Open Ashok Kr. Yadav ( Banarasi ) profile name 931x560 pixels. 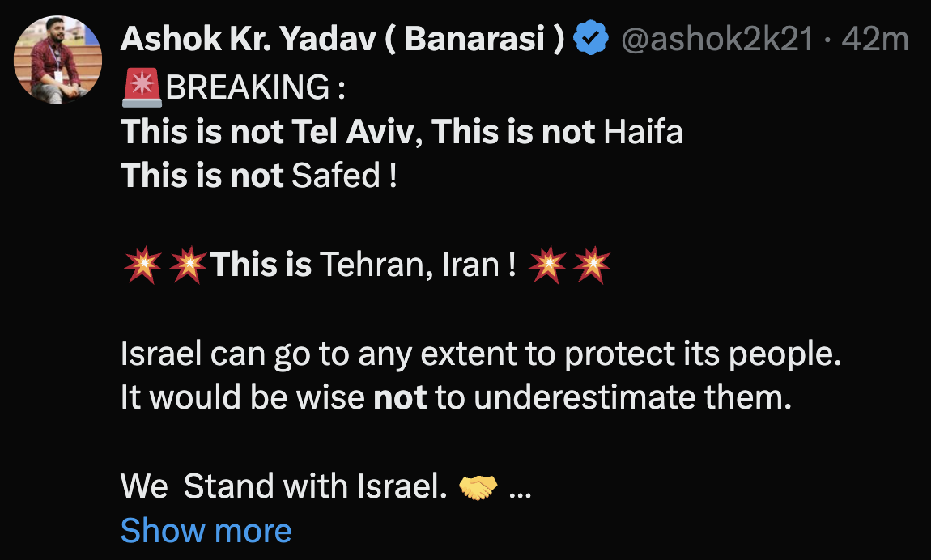pos(342,39)
